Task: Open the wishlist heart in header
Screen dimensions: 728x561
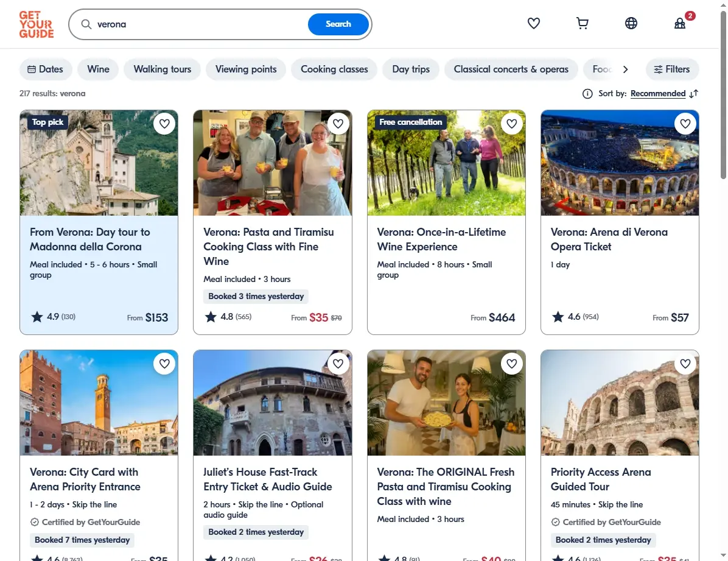Action: tap(533, 23)
